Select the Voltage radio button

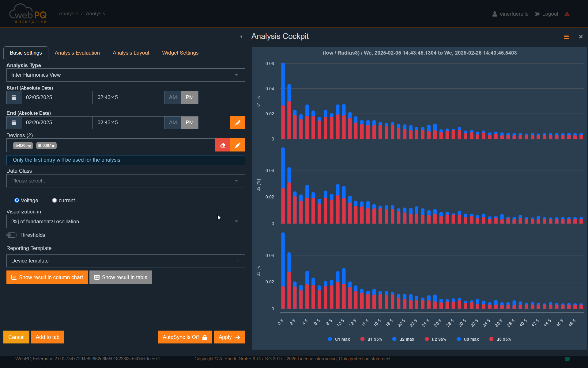coord(17,200)
